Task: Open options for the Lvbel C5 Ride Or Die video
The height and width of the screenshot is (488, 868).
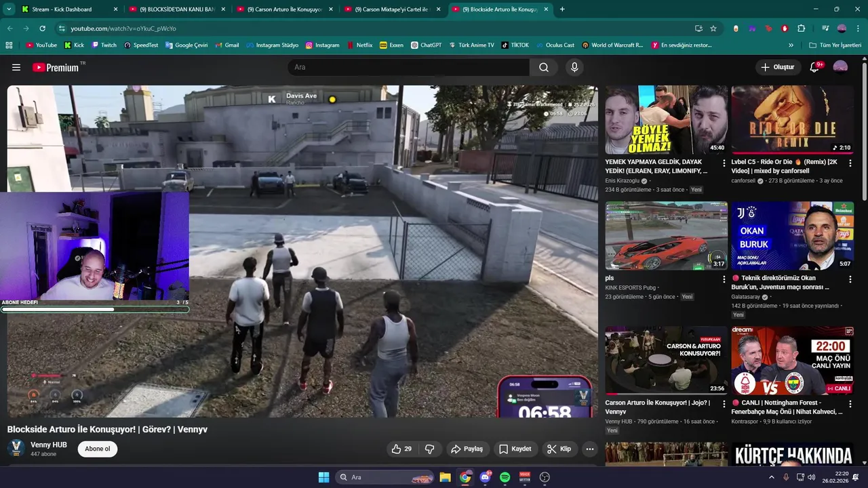Action: 850,163
